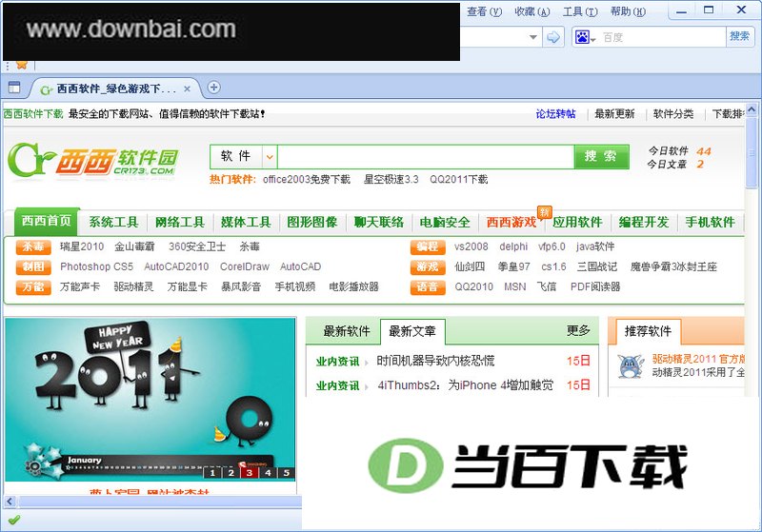Click the 西西软件园 logo
Viewport: 762px width, 532px height.
[92, 161]
